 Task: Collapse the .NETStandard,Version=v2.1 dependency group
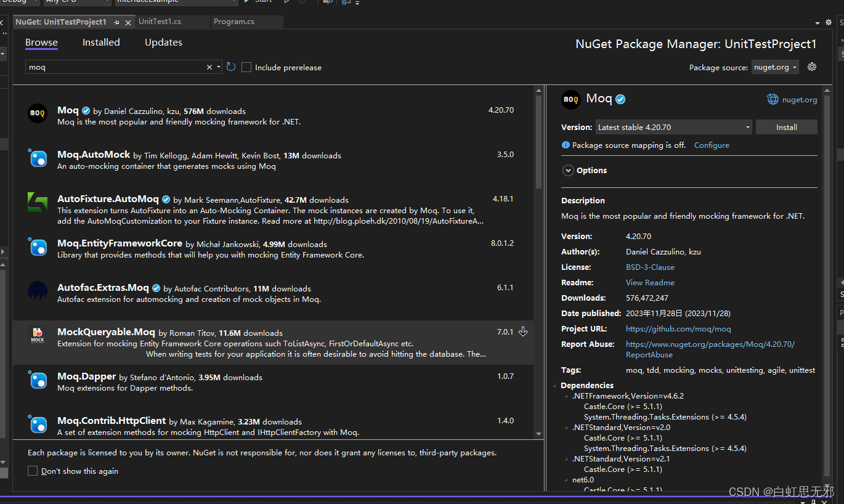[567, 458]
